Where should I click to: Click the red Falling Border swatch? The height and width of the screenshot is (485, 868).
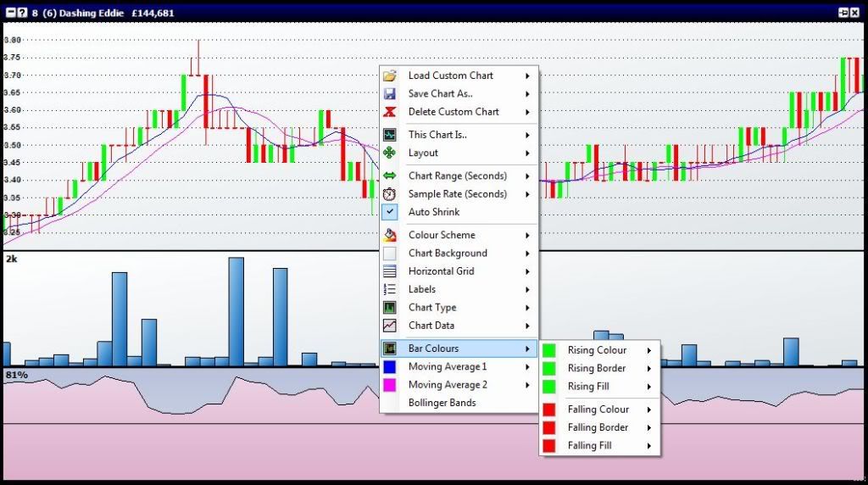pos(549,427)
